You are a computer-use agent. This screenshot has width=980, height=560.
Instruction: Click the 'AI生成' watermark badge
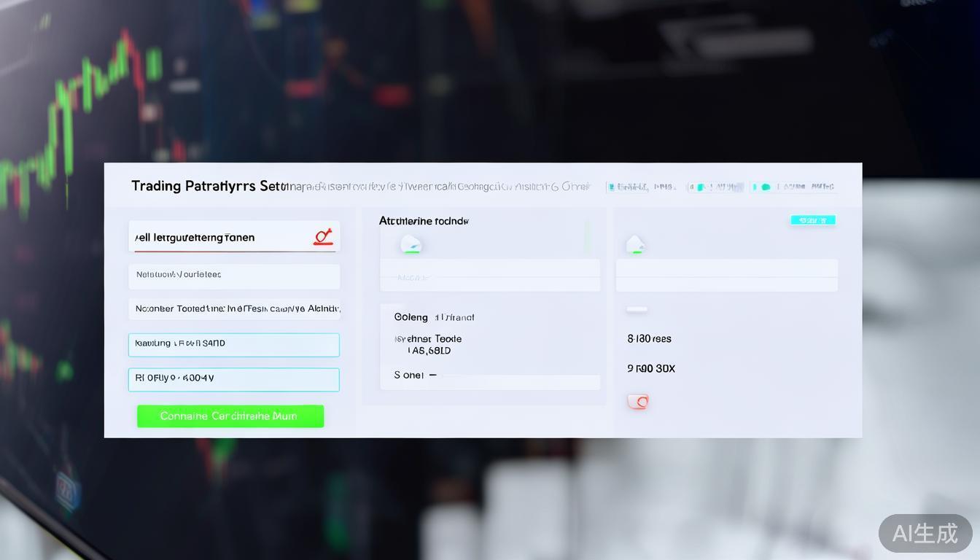coord(925,533)
